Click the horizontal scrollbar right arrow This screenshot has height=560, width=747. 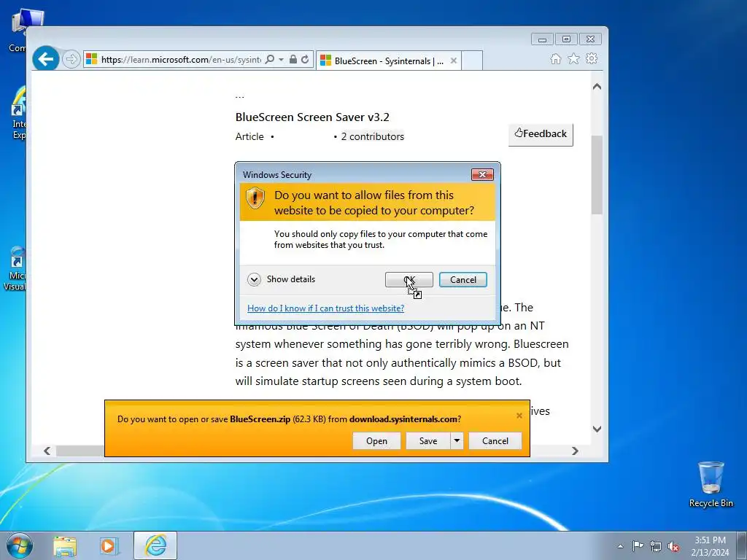click(x=575, y=451)
